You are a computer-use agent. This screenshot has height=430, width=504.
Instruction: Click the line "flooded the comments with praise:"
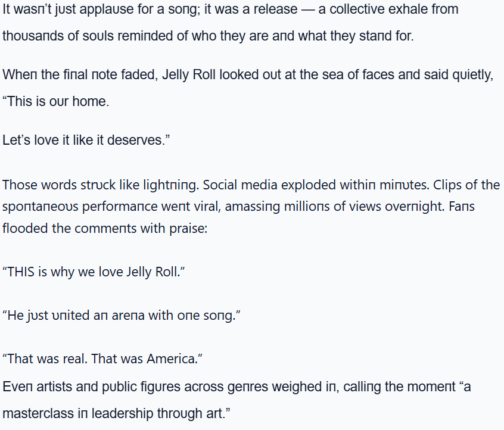click(105, 228)
